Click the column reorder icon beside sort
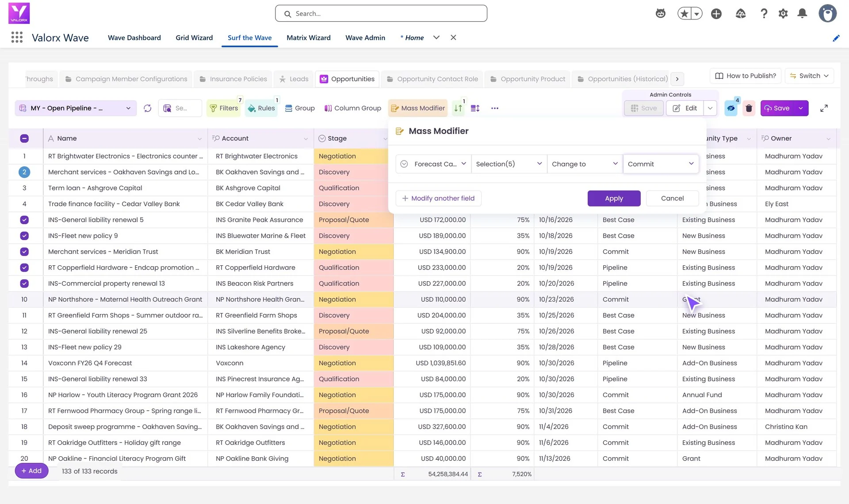 click(475, 108)
